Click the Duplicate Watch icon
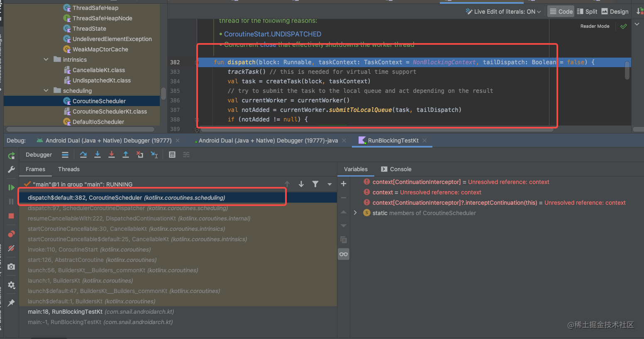Screen dimensions: 644x339 coord(344,240)
